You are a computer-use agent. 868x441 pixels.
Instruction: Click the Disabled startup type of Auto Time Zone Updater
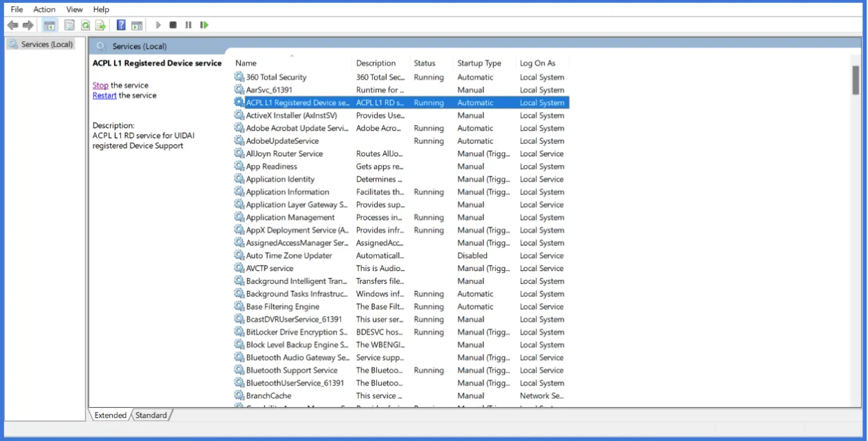click(472, 256)
